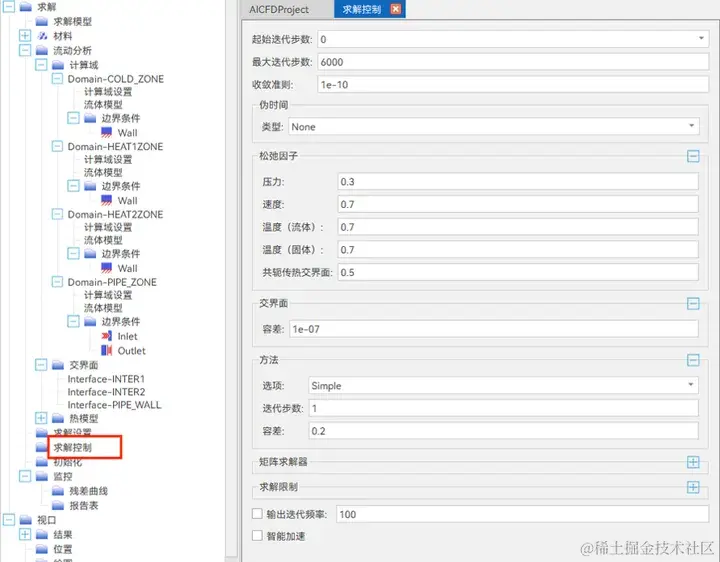Collapse the Domain-PIPE_ZONE tree node

(57, 282)
